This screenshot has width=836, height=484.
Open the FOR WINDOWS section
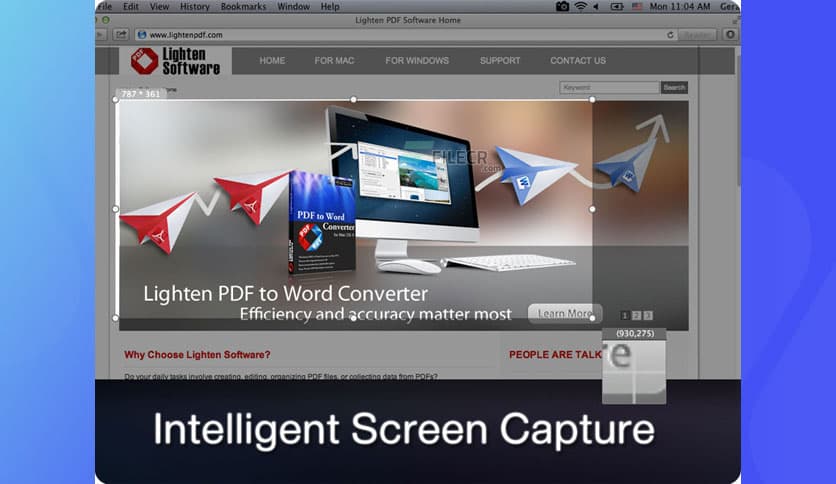click(x=417, y=61)
